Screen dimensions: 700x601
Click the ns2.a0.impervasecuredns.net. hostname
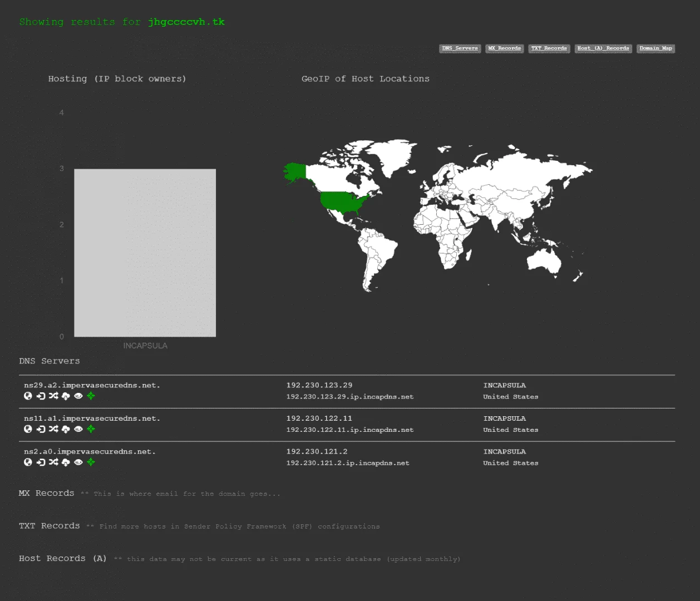[90, 452]
